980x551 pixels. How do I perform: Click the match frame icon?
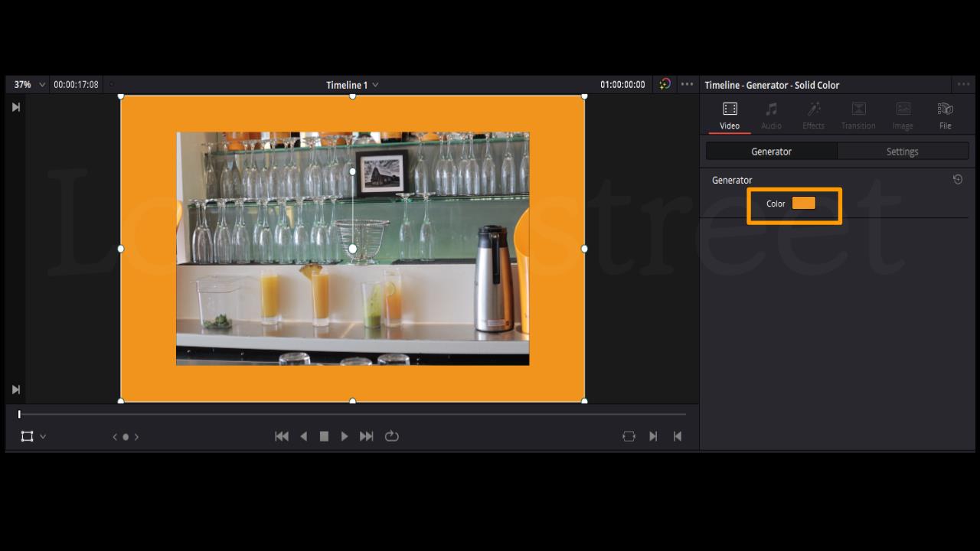tap(629, 436)
